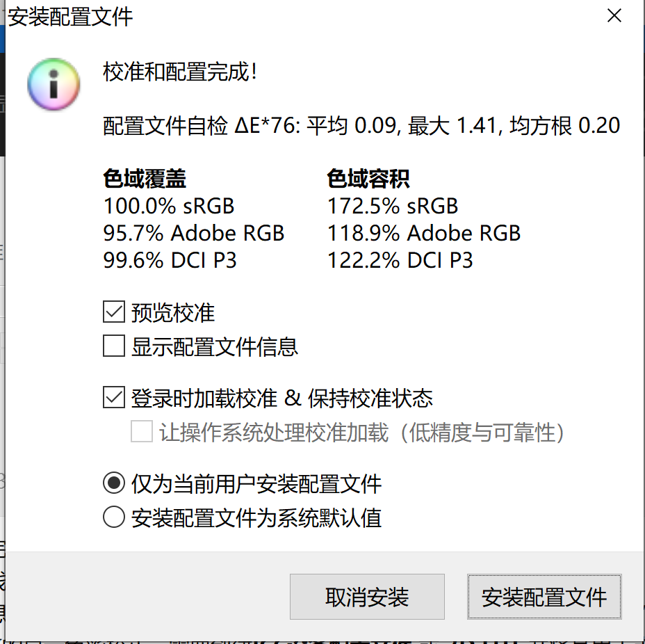
Task: Choose 安装配置文件为系统默认值 radio option
Action: [x=114, y=518]
